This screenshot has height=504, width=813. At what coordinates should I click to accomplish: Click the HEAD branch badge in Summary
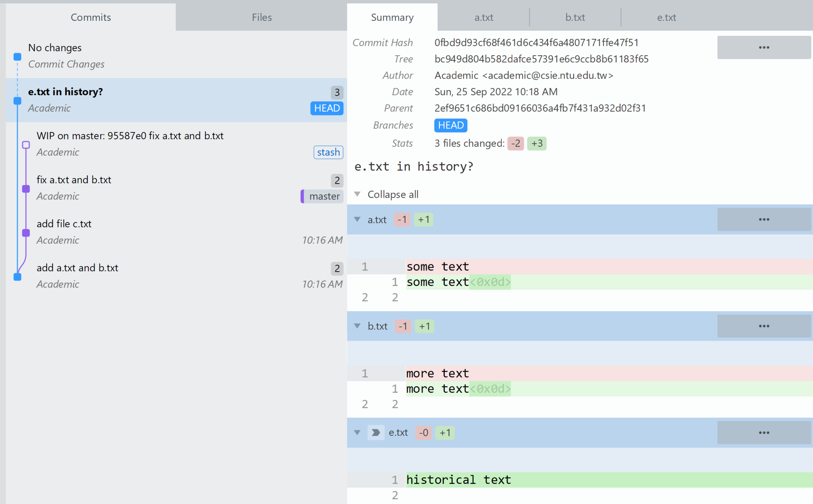(450, 125)
